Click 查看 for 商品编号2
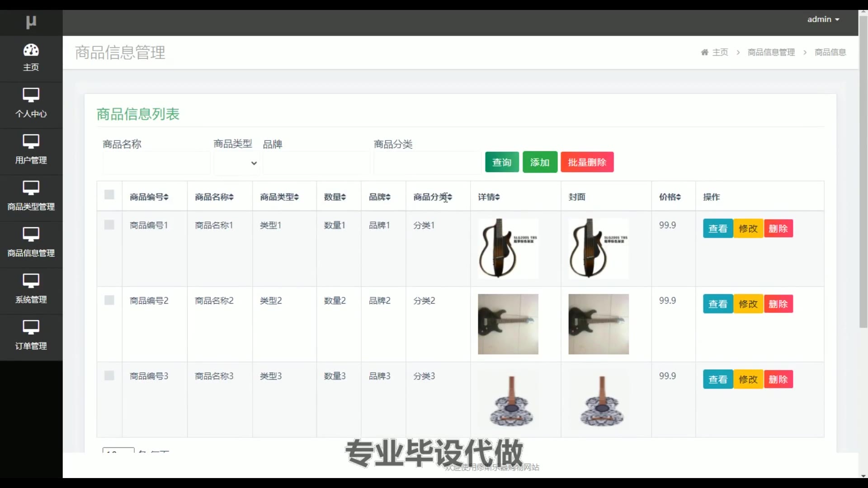Viewport: 868px width, 488px height. [x=718, y=304]
